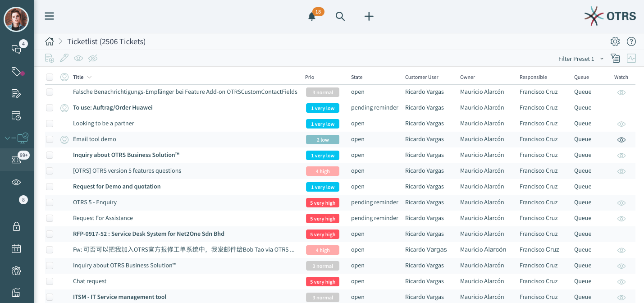
Task: Open ticket To use: Auftrag/Order Huawei
Action: (x=113, y=107)
